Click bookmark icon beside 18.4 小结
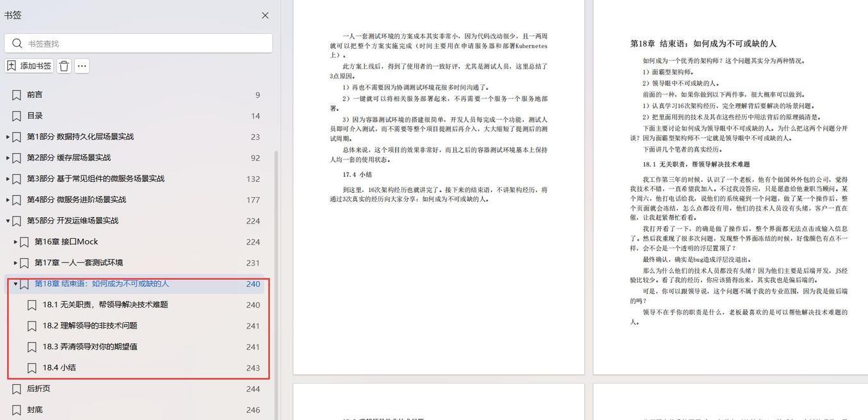The height and width of the screenshot is (420, 868). pos(32,368)
